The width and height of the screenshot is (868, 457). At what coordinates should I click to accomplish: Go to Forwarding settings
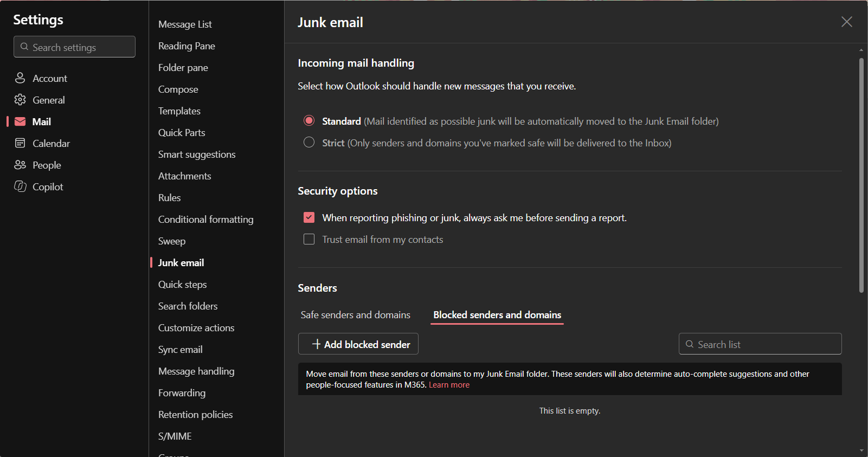coord(182,393)
